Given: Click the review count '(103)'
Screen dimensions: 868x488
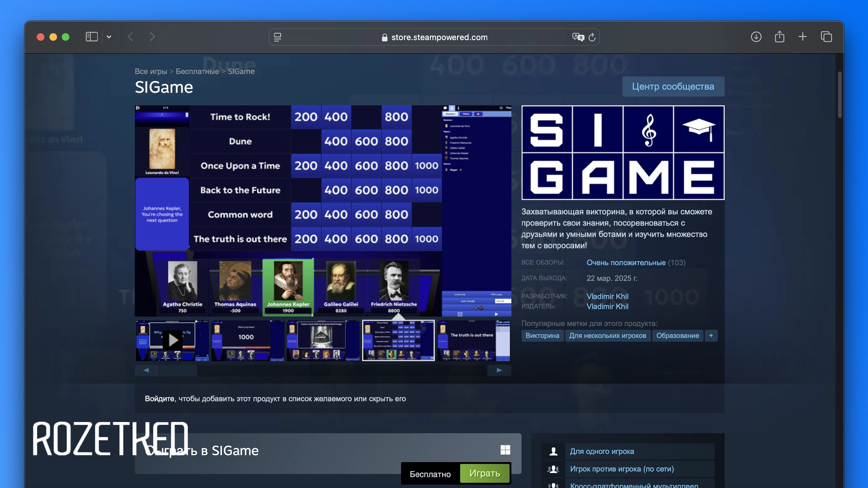Looking at the screenshot, I should coord(677,263).
